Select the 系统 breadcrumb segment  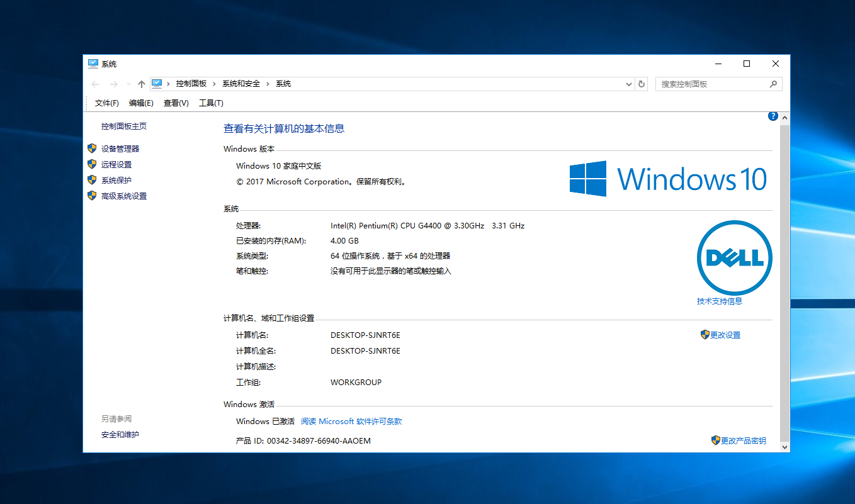pyautogui.click(x=283, y=84)
